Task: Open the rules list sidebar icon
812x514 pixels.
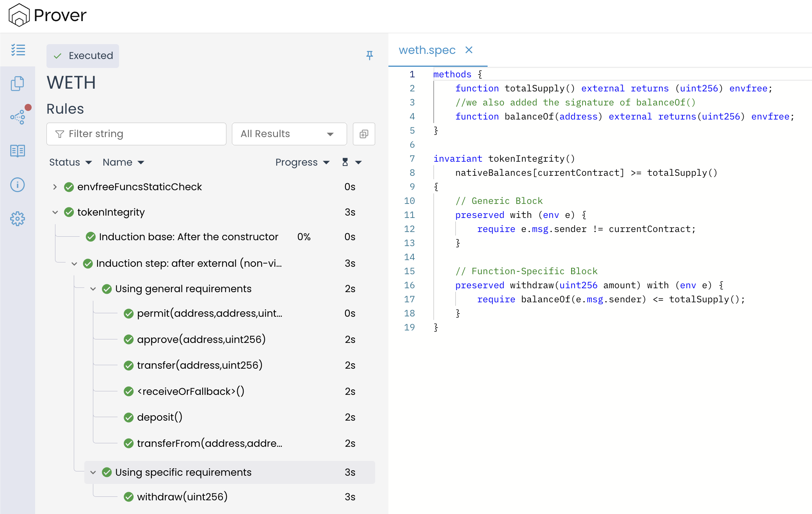Action: click(18, 50)
